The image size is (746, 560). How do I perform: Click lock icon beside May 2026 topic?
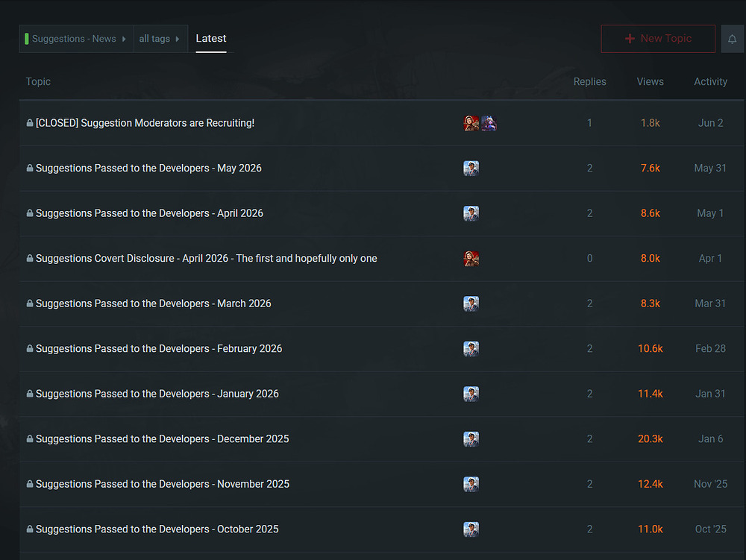(30, 168)
